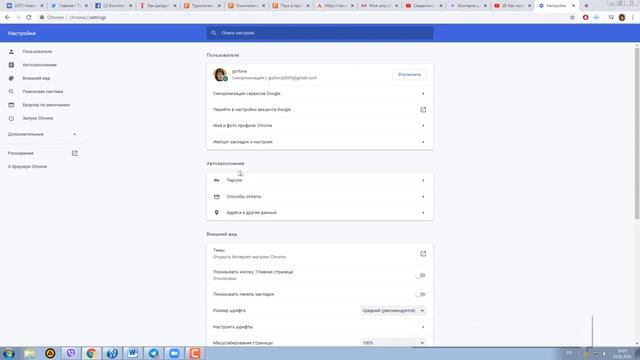Click the Запуск Chrome power icon
Image resolution: width=640 pixels, height=360 pixels.
(11, 118)
